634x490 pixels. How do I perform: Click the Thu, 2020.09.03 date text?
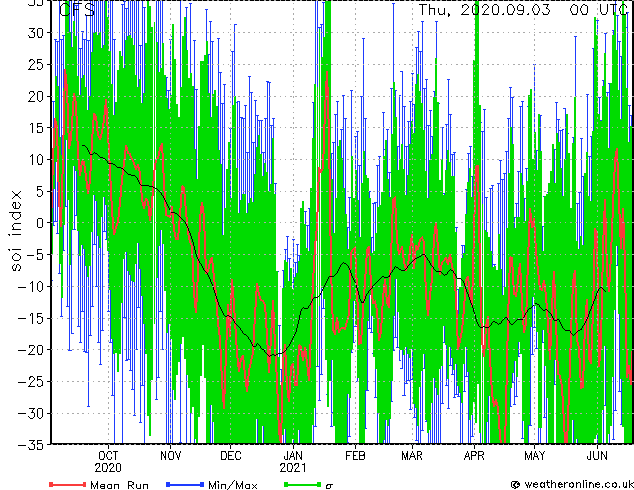(484, 10)
